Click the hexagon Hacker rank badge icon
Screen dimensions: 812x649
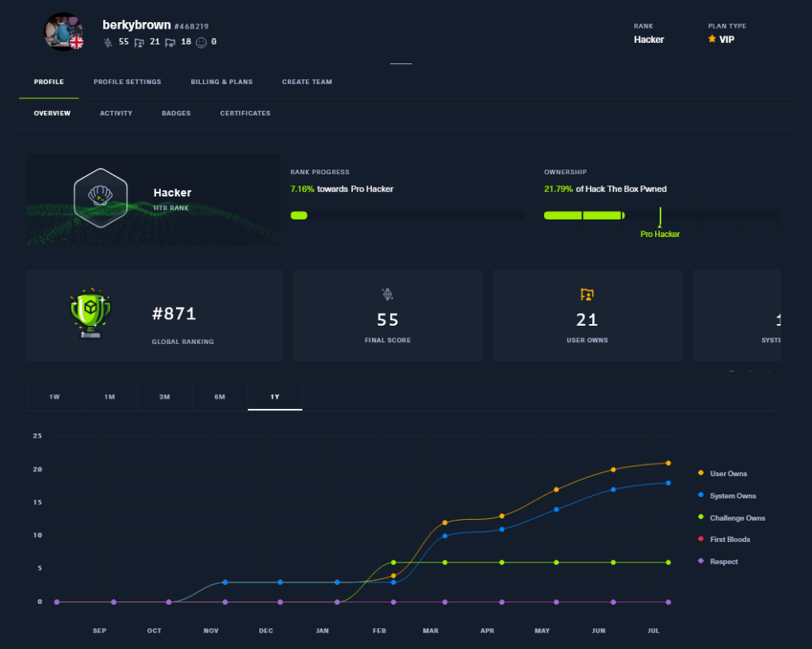pos(101,197)
